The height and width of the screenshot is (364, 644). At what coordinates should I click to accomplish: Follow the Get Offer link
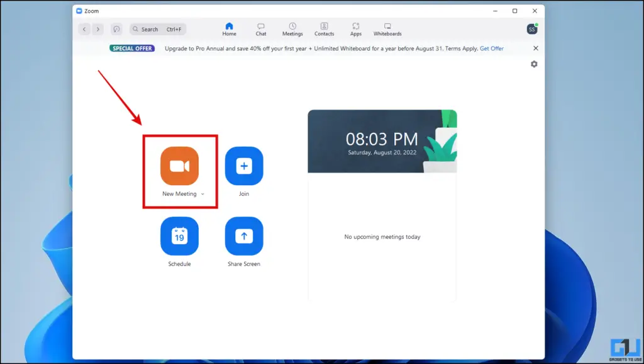(492, 48)
